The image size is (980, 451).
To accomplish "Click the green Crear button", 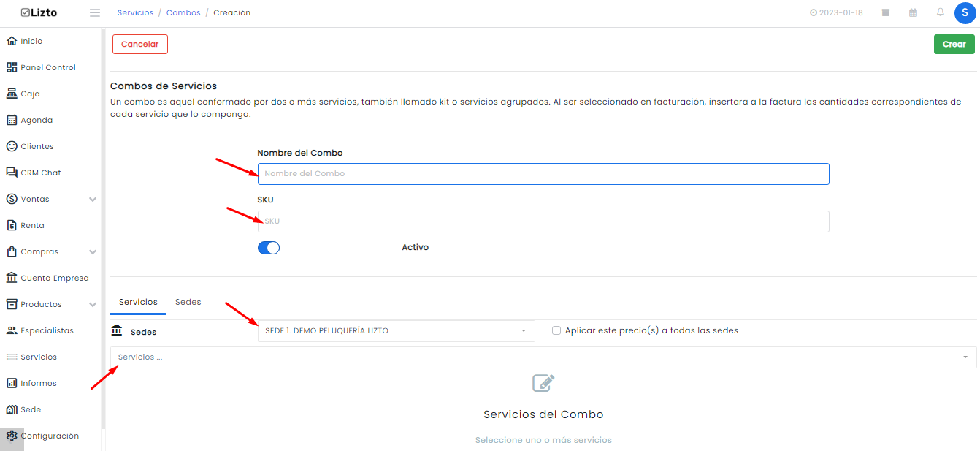I will click(954, 45).
